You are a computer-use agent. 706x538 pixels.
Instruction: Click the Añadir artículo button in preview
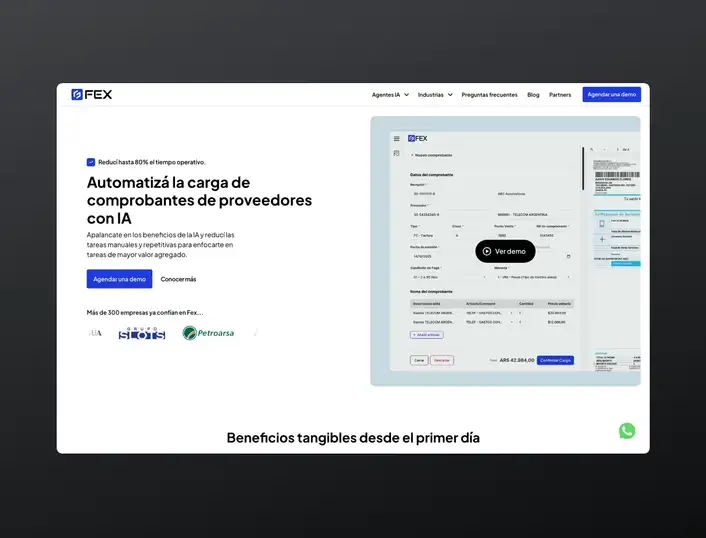tap(427, 335)
